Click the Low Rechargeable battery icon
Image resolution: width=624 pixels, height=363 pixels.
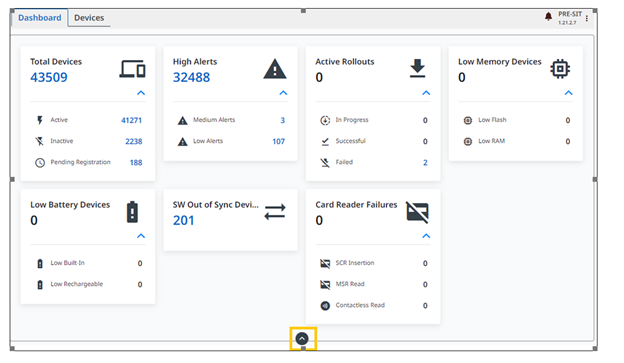pyautogui.click(x=40, y=285)
